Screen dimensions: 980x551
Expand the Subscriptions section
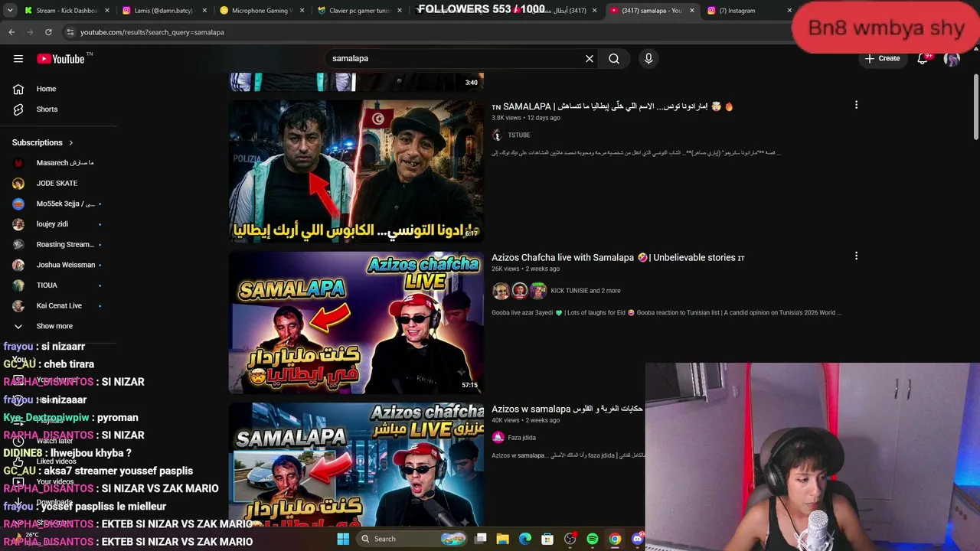coord(43,142)
